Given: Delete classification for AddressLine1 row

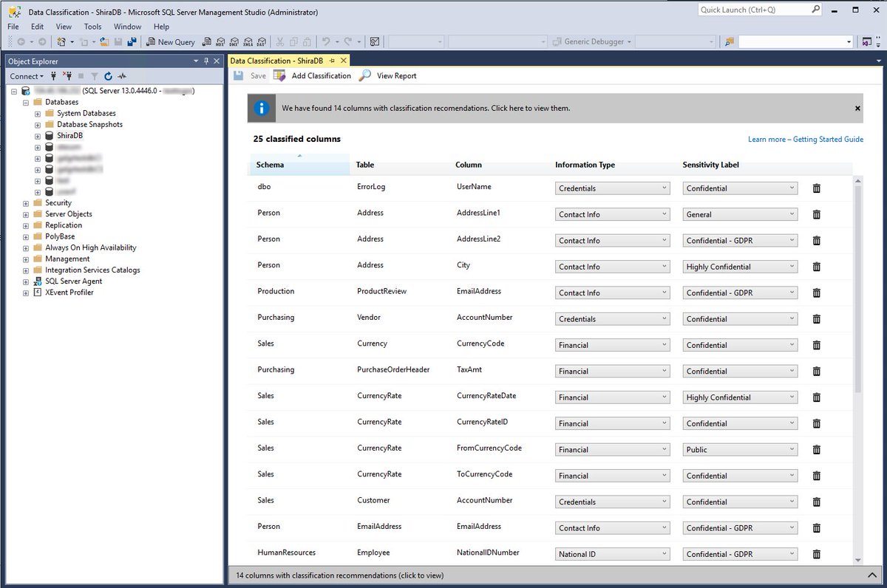Looking at the screenshot, I should click(x=817, y=214).
